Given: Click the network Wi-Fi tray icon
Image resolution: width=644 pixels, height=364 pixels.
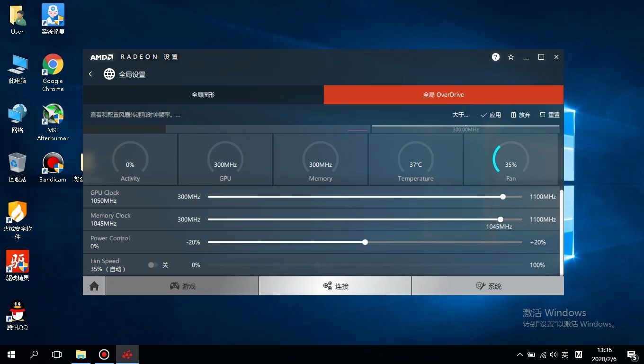Looking at the screenshot, I should (x=543, y=355).
